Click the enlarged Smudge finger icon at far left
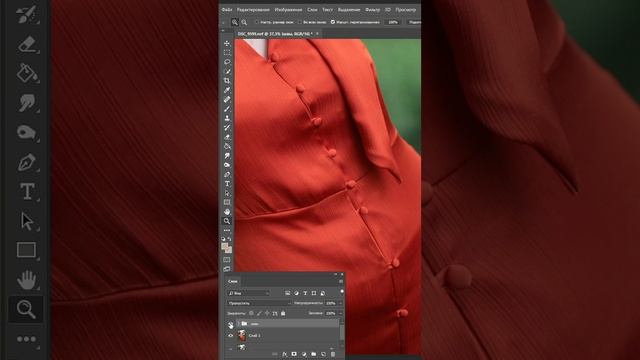The height and width of the screenshot is (360, 640). (26, 102)
